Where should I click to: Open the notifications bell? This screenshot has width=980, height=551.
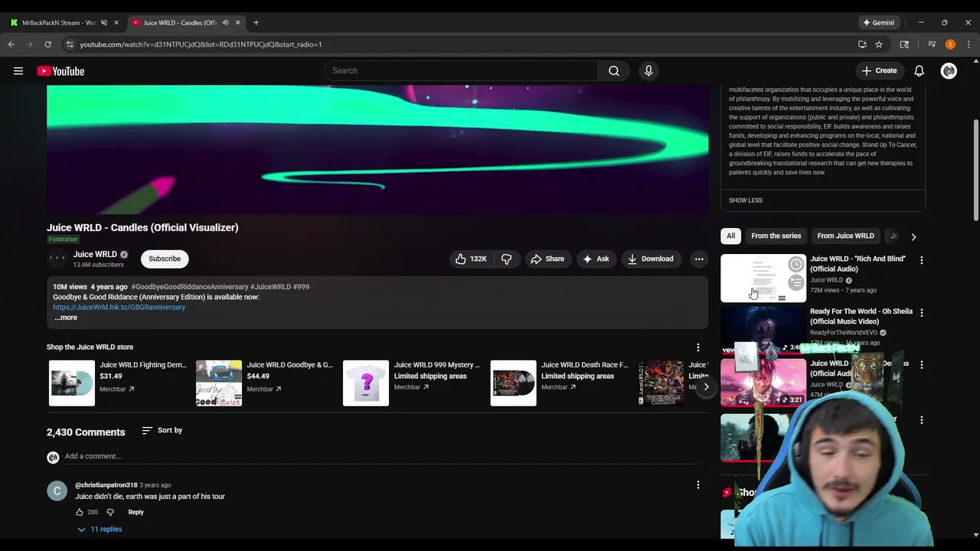coord(919,70)
